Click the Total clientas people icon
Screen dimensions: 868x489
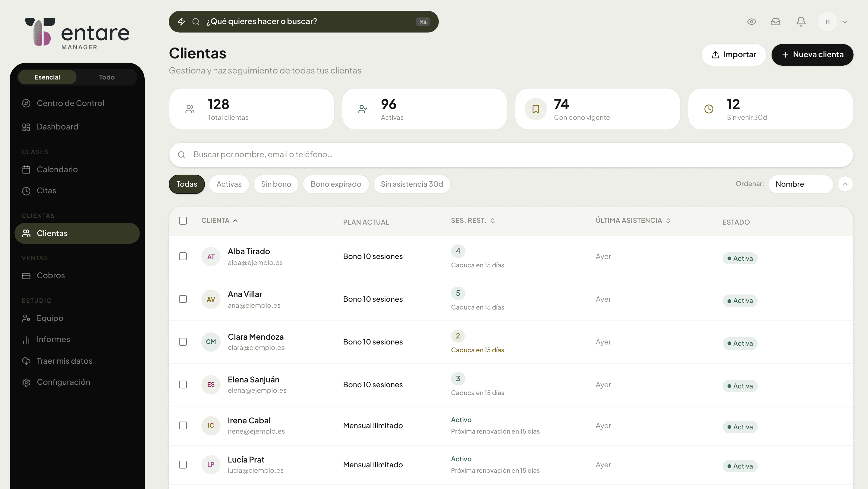point(190,109)
